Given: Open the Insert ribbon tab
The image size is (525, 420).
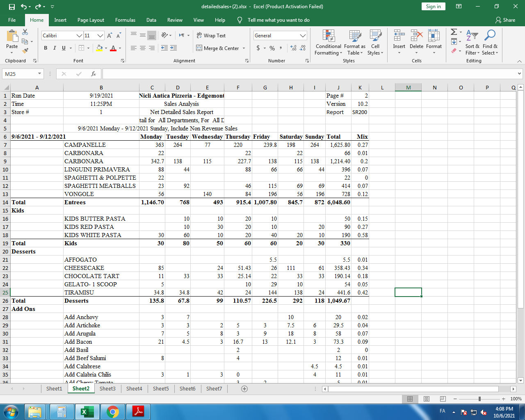Looking at the screenshot, I should [60, 20].
